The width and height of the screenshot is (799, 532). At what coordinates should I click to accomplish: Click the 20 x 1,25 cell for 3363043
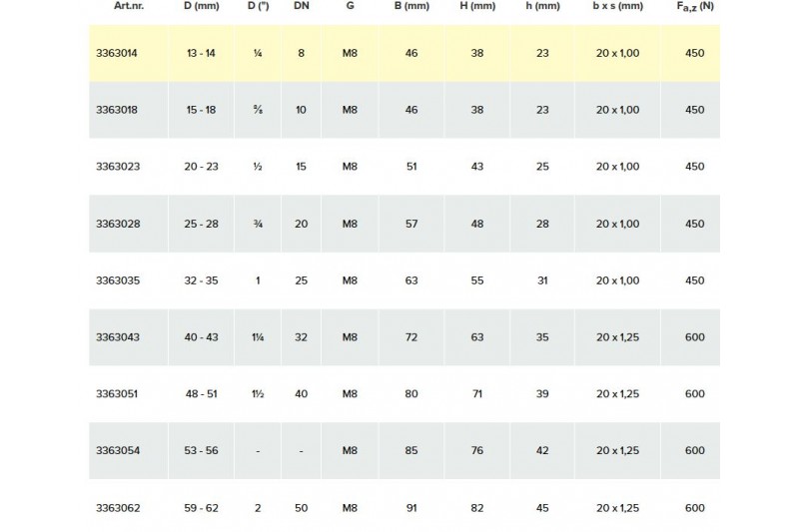tap(617, 337)
